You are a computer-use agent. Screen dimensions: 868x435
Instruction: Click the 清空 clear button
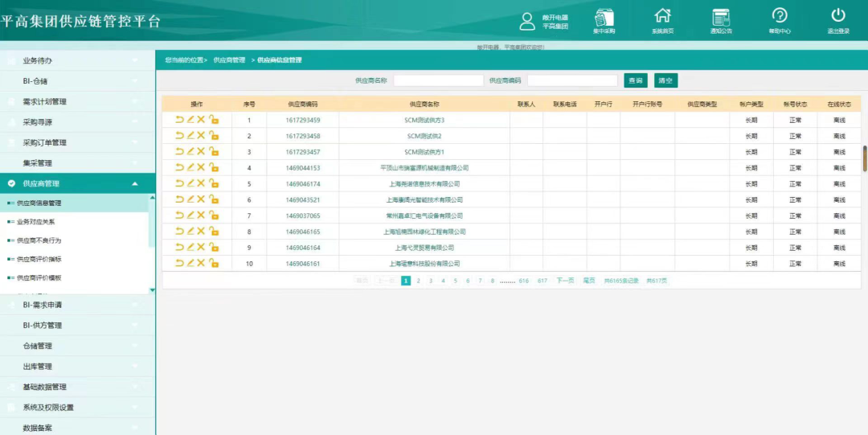(666, 81)
